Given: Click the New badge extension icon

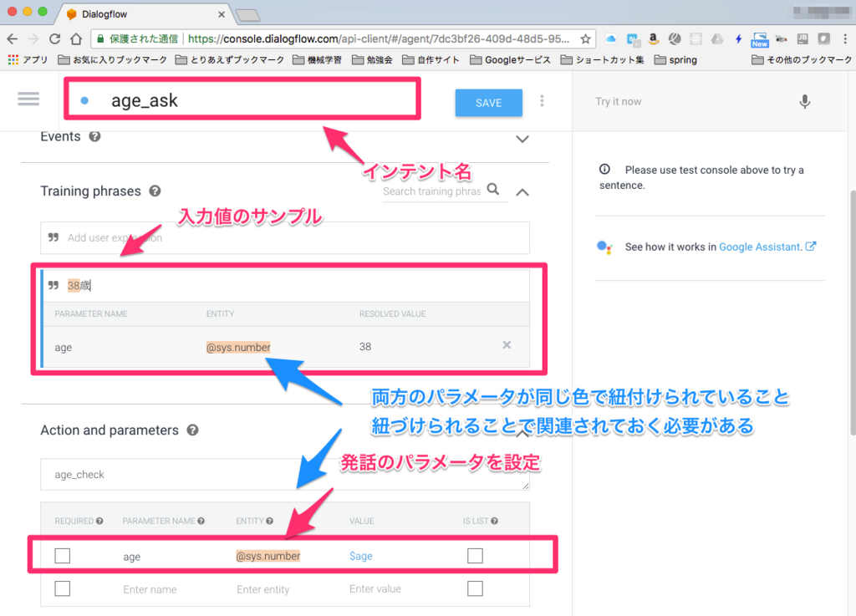Looking at the screenshot, I should pos(759,39).
